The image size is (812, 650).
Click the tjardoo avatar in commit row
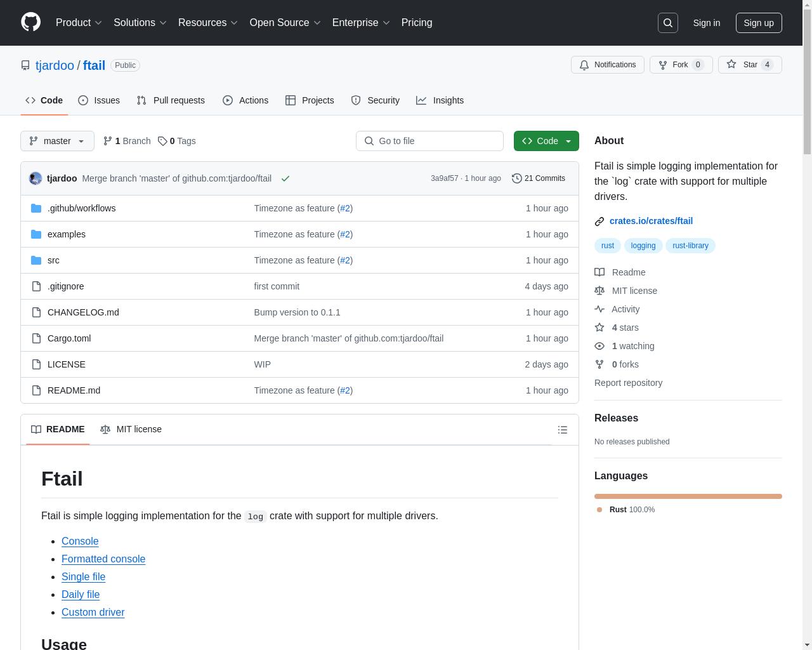[36, 178]
